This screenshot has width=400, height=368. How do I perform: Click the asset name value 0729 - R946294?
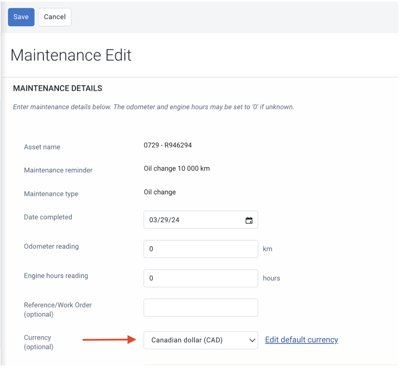tap(168, 145)
